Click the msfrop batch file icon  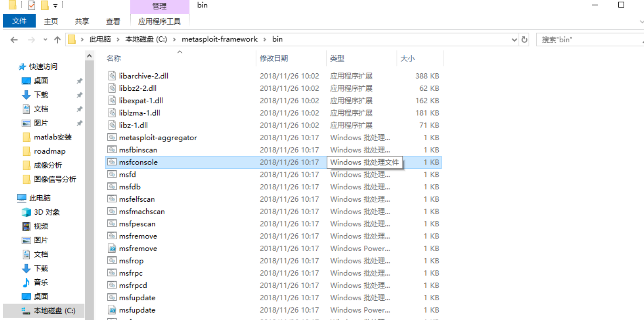point(112,260)
